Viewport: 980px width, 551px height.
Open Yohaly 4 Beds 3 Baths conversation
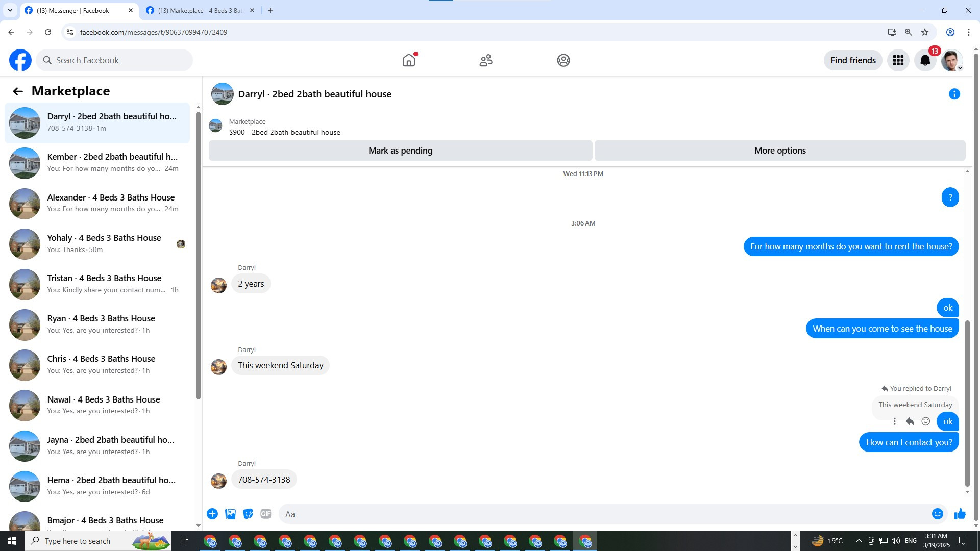click(97, 243)
